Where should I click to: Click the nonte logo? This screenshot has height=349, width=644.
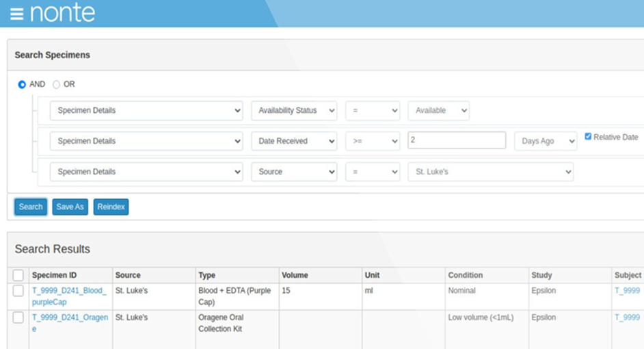point(62,13)
